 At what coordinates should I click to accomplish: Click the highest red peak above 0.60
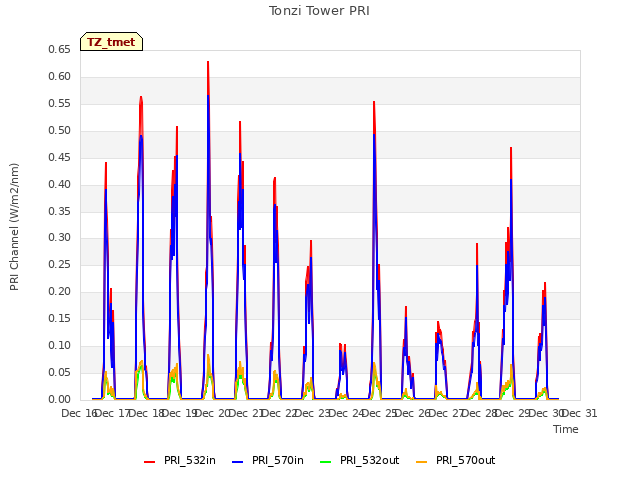(208, 62)
